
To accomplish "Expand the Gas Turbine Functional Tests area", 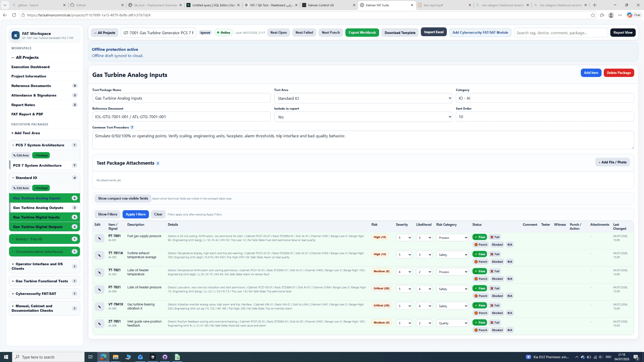I will [44, 281].
